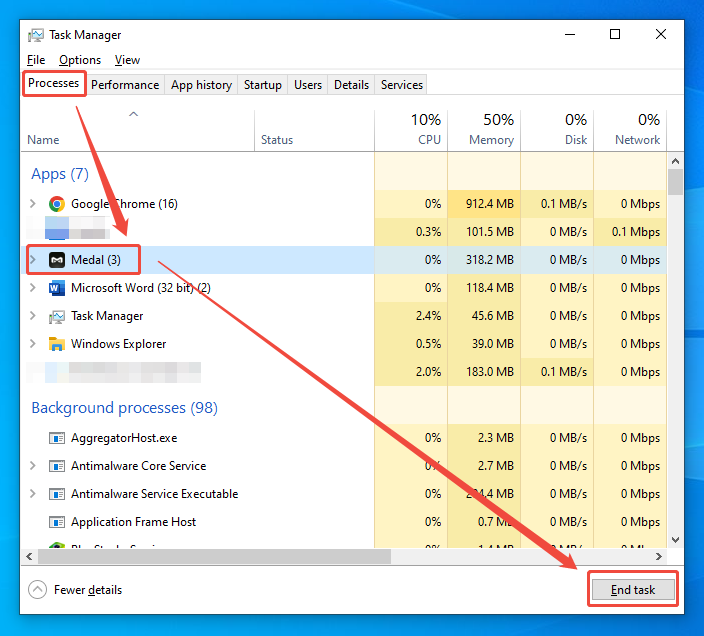Click the horizontal scrollbar left arrow

[x=29, y=557]
